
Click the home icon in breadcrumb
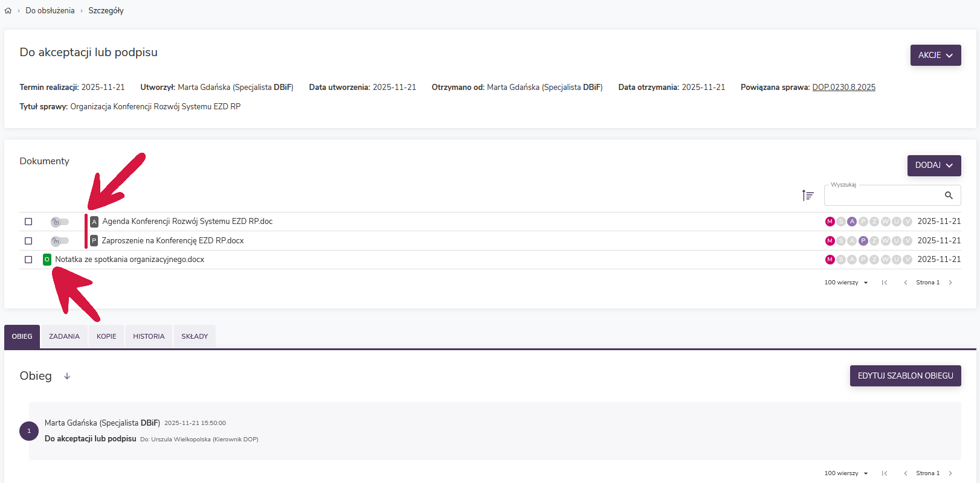[8, 11]
